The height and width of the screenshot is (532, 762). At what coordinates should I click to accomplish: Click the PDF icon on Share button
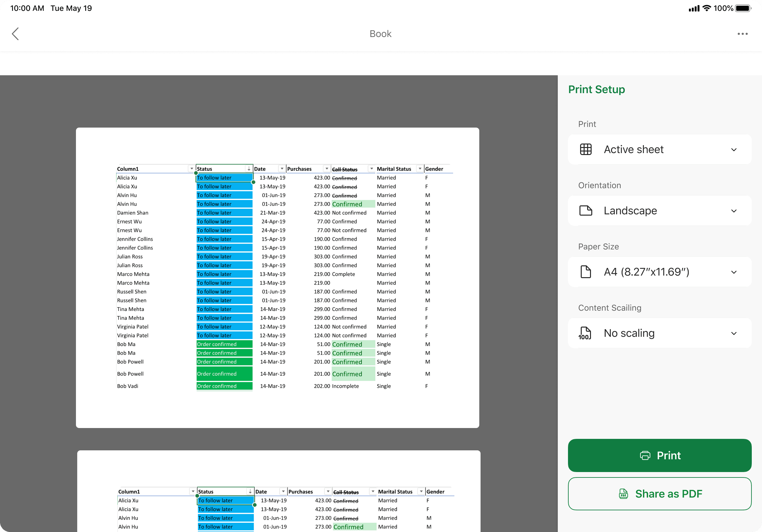623,493
